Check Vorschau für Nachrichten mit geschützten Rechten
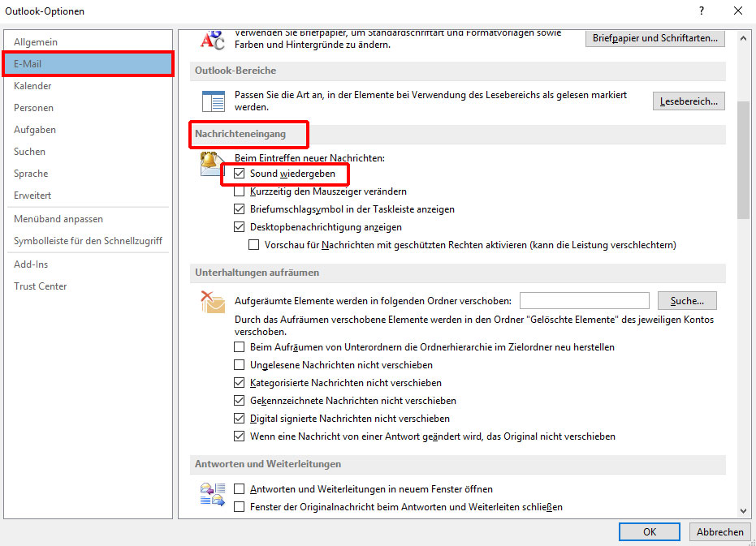 [x=253, y=245]
